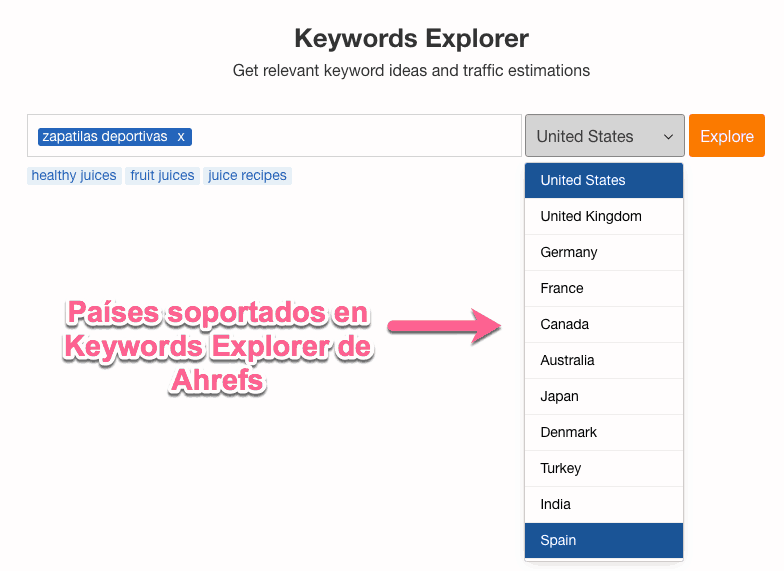Choose France in the country list
This screenshot has height=571, width=784.
pos(604,288)
